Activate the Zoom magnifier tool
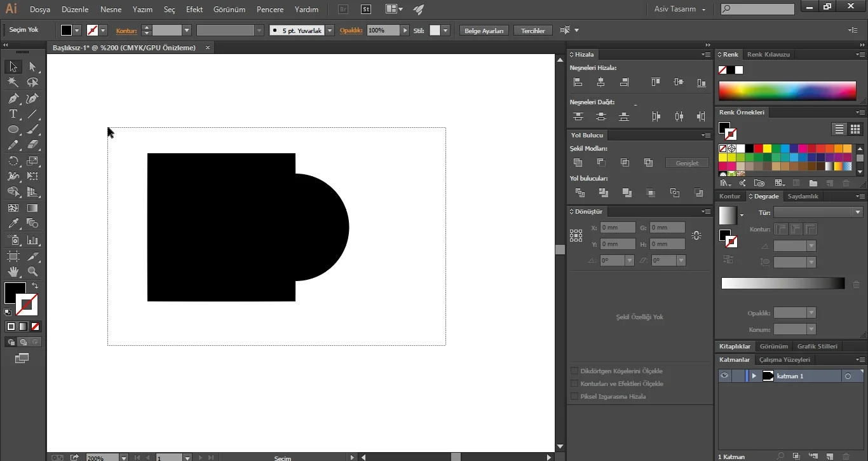Screen dimensions: 868x461 click(x=32, y=272)
